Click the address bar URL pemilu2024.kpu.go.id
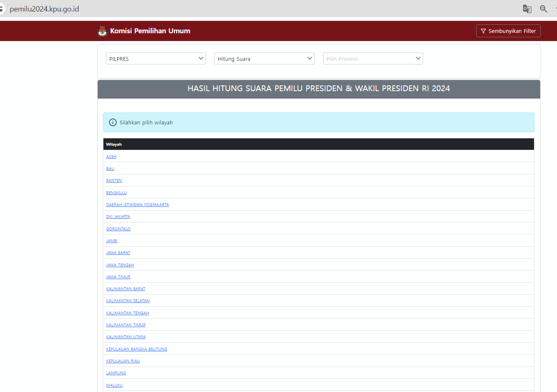Image resolution: width=557 pixels, height=392 pixels. [44, 9]
